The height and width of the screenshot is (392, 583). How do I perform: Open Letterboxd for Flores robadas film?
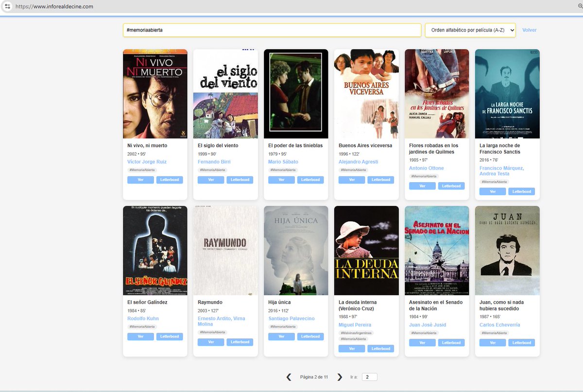(x=451, y=186)
